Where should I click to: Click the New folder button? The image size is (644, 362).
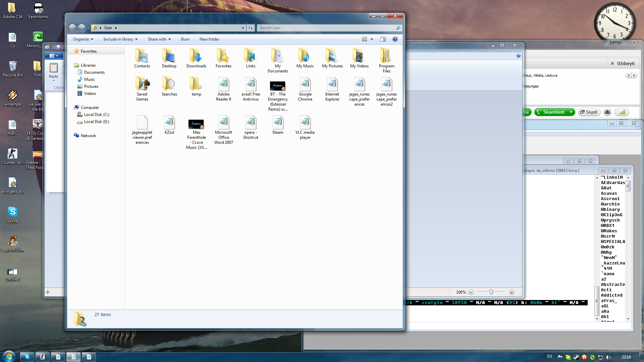(x=209, y=39)
